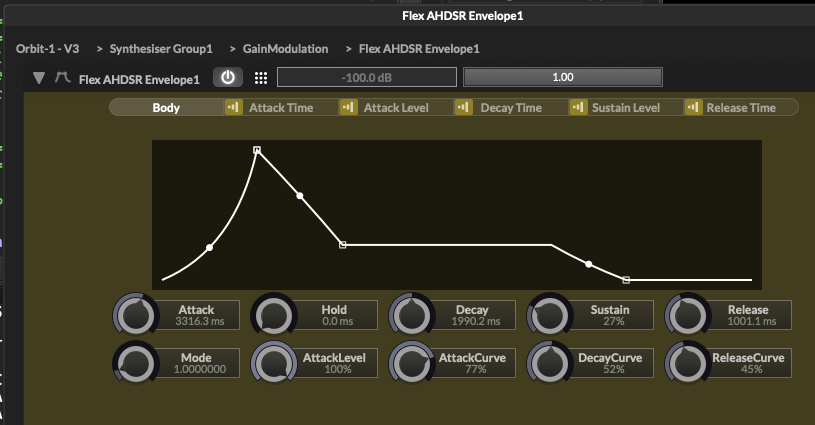Click the Attack Level modulation icon

point(348,107)
